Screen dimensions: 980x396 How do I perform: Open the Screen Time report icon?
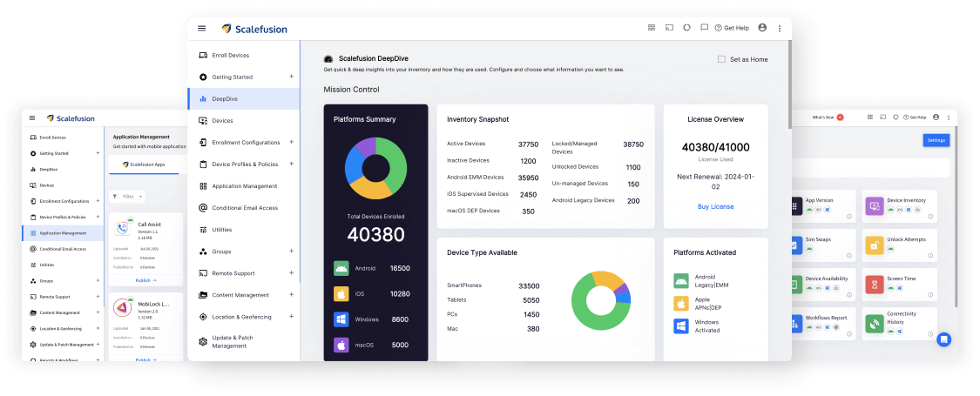pyautogui.click(x=875, y=285)
